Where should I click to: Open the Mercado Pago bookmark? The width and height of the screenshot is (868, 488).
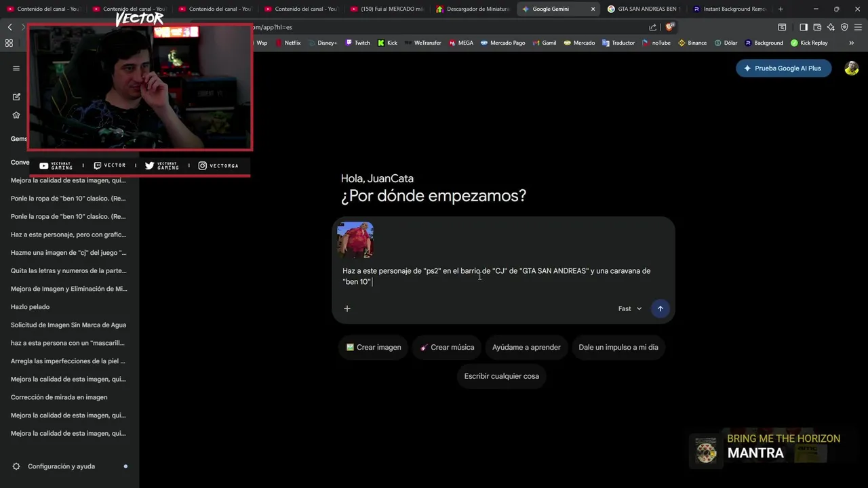[503, 43]
